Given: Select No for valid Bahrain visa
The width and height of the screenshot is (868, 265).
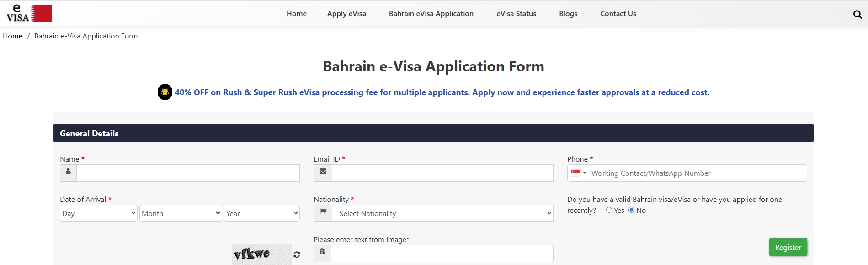Looking at the screenshot, I should [x=631, y=210].
